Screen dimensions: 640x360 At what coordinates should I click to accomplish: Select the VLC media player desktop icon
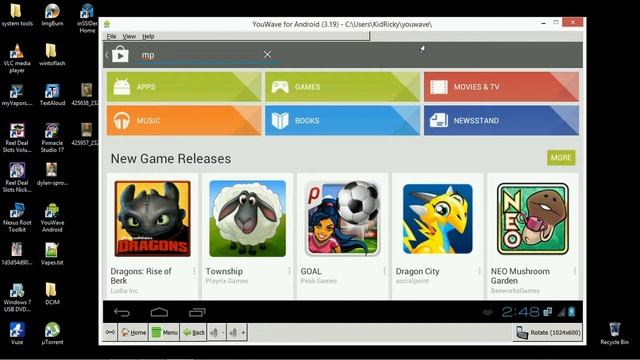[x=17, y=58]
